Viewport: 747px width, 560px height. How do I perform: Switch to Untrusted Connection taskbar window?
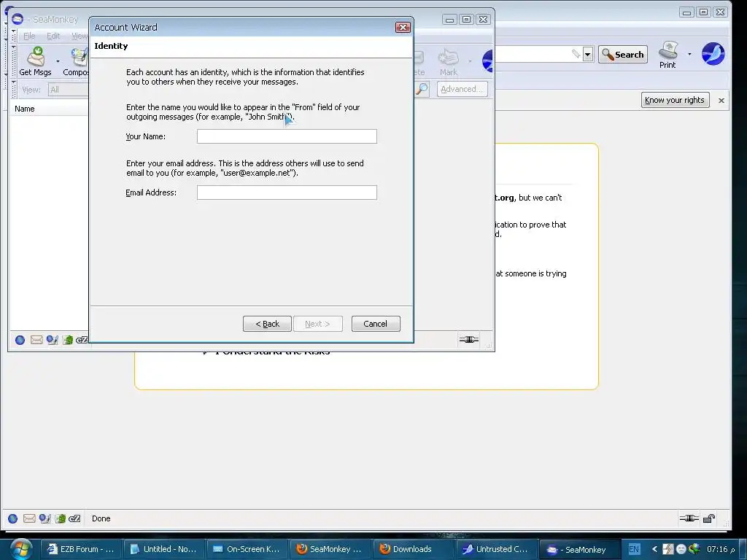(496, 549)
